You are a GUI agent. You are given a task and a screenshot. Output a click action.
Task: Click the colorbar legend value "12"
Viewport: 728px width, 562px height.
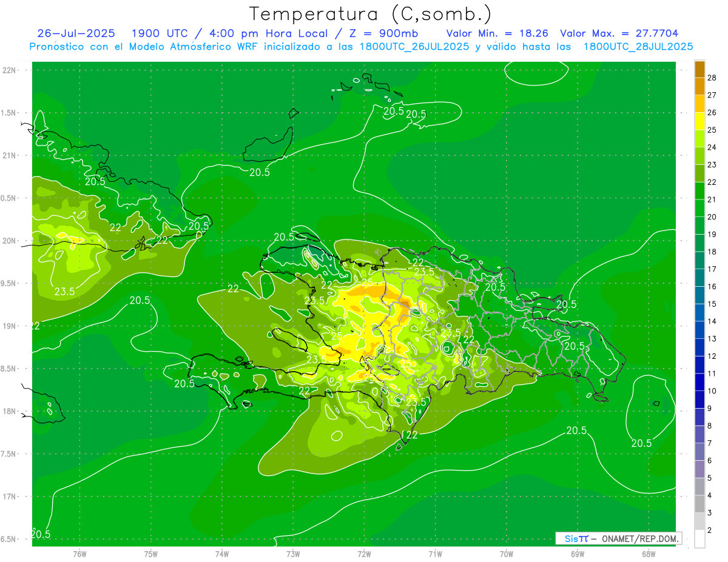712,356
